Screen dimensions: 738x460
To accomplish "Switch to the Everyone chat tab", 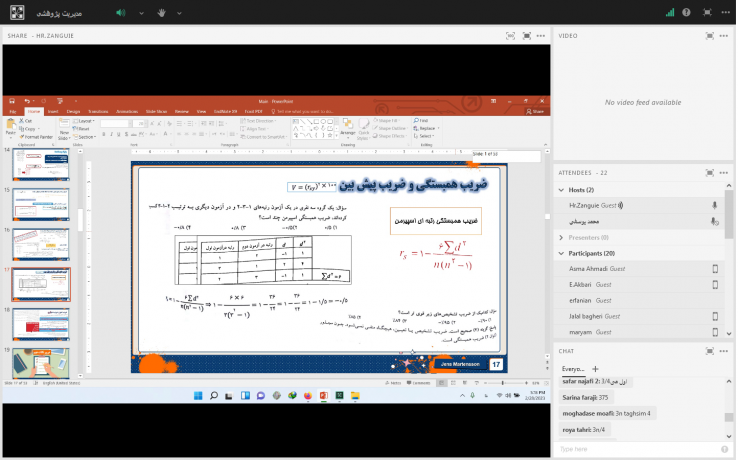I will coord(572,369).
